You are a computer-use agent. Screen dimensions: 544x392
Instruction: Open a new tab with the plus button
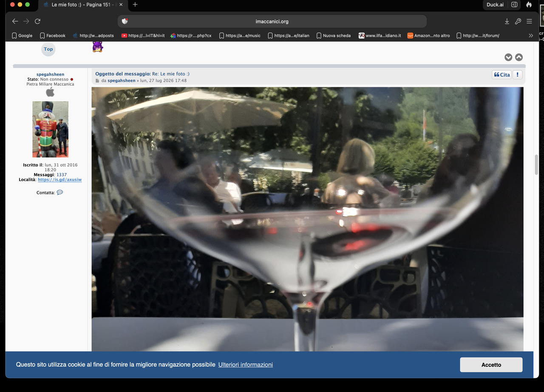click(x=135, y=5)
